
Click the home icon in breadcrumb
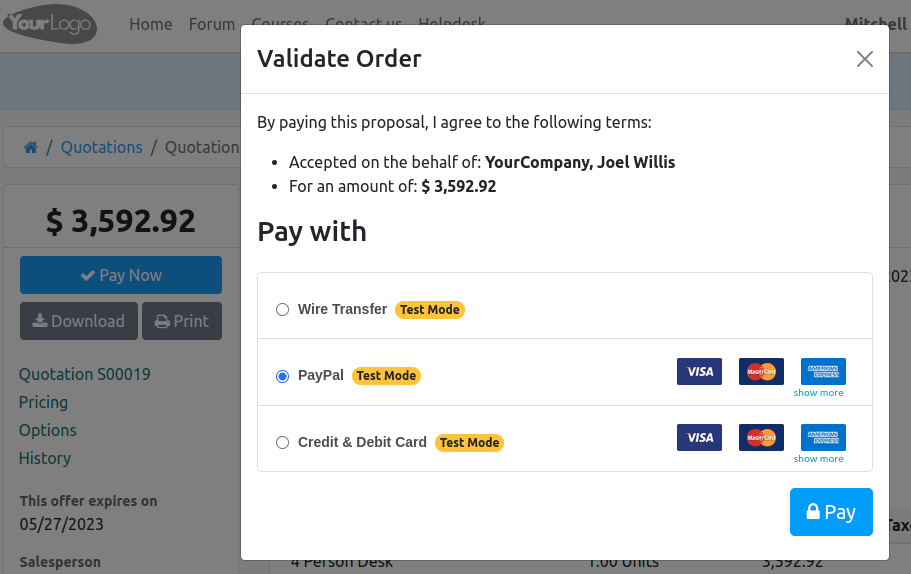coord(31,147)
